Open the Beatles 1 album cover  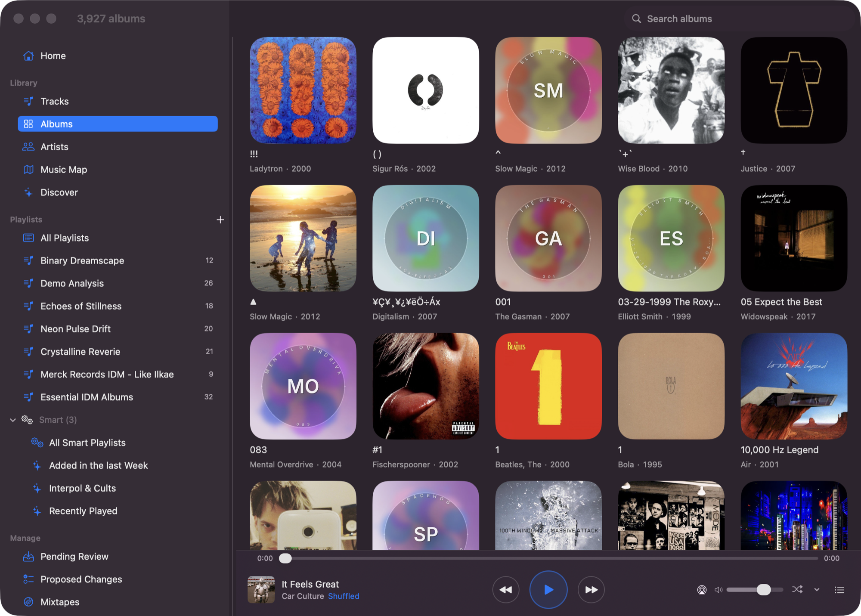point(548,386)
